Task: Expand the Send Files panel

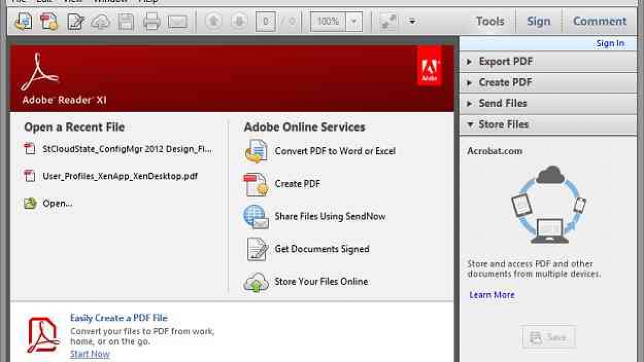Action: 548,103
